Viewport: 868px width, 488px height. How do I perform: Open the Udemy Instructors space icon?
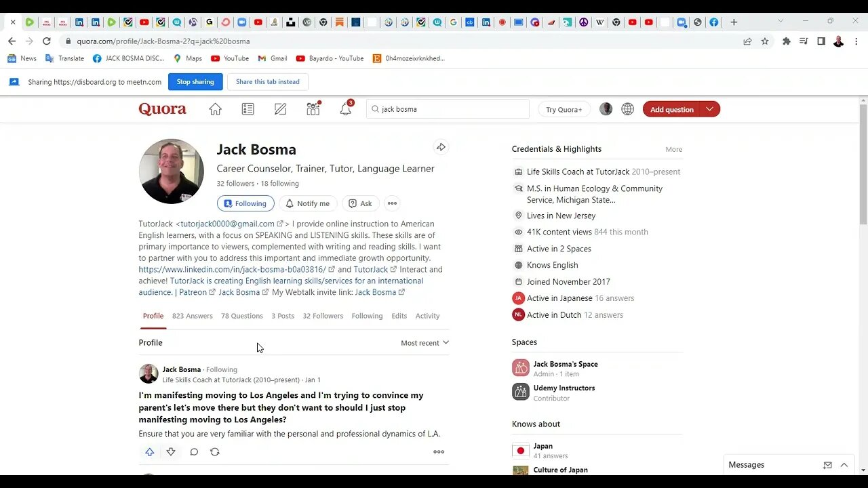(521, 392)
